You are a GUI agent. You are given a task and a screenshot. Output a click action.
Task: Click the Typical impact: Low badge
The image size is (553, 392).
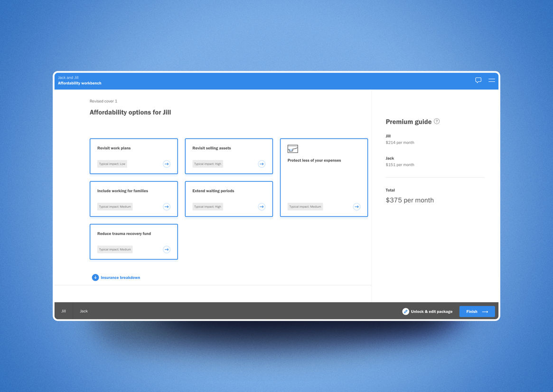coord(112,164)
